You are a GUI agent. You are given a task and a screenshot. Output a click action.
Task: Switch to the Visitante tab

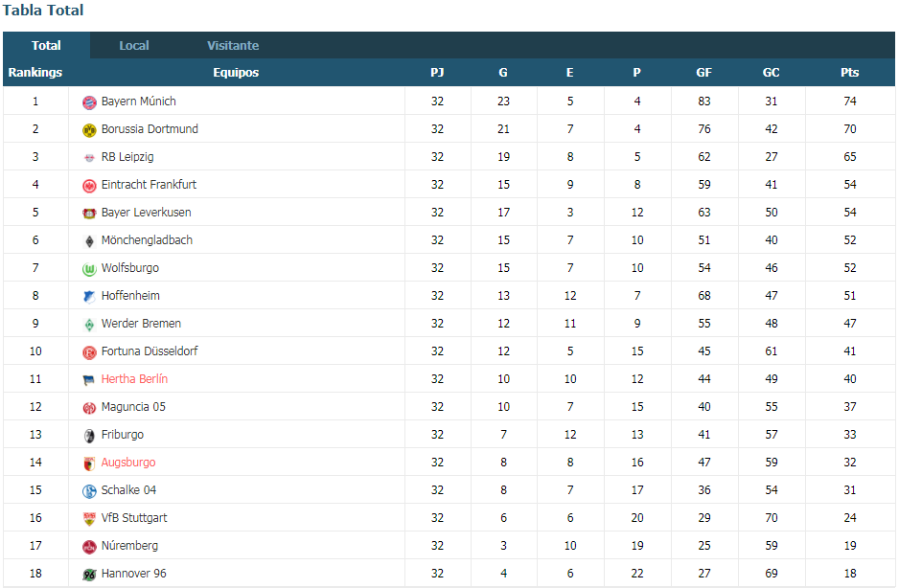[233, 45]
